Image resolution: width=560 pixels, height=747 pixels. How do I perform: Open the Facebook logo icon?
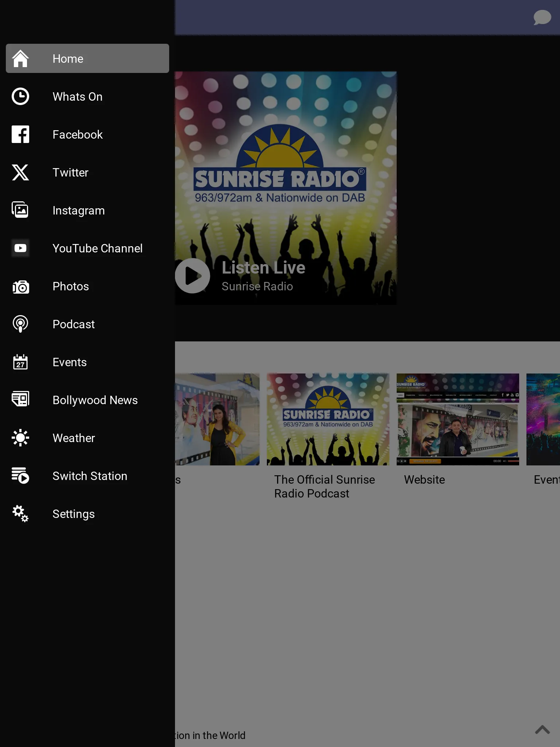click(20, 135)
